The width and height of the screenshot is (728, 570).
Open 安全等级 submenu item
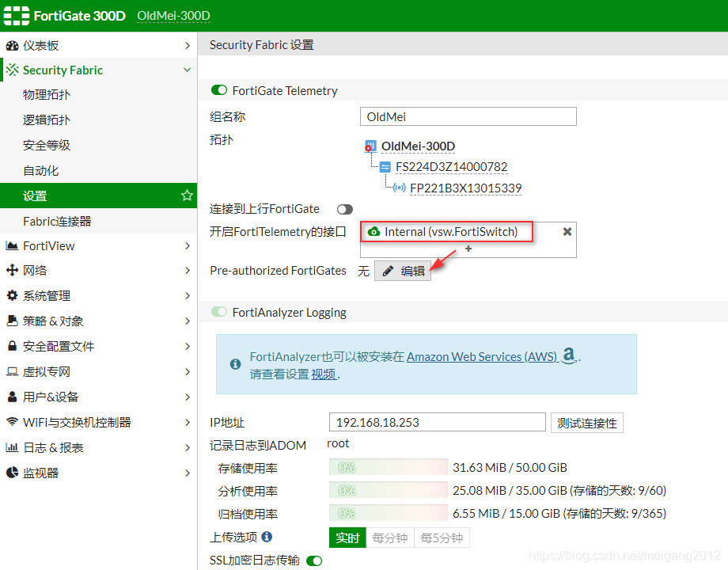pos(98,145)
